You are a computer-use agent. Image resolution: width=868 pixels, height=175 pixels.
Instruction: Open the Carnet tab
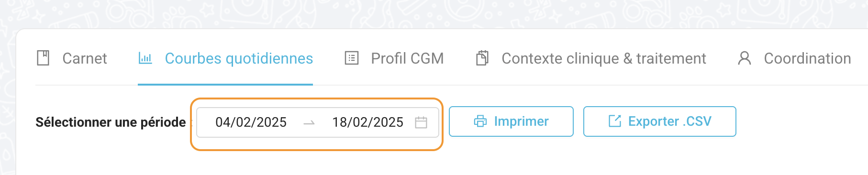[x=72, y=58]
